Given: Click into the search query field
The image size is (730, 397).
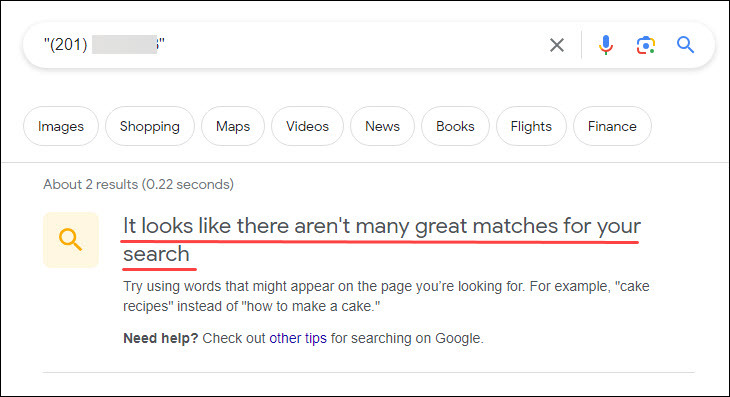Looking at the screenshot, I should 293,45.
